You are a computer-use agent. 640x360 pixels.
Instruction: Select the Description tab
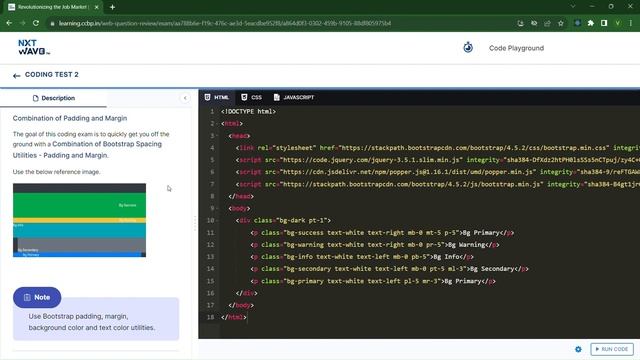pos(53,98)
